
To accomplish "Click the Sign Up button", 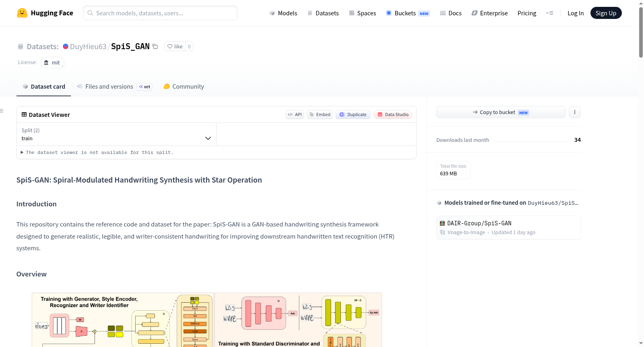I will [606, 13].
